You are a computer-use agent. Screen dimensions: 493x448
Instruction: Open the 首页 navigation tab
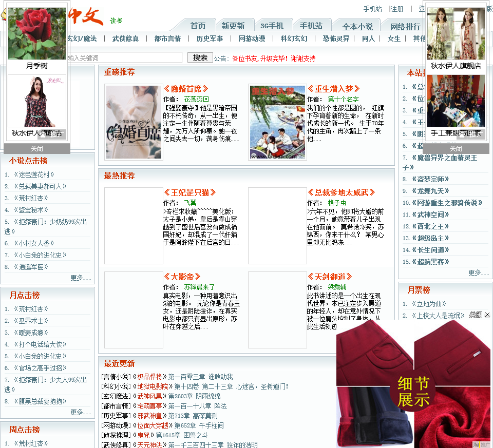coord(198,26)
